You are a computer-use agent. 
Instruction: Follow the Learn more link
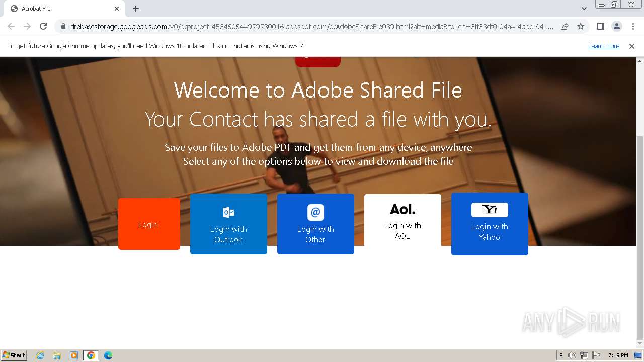(x=604, y=46)
